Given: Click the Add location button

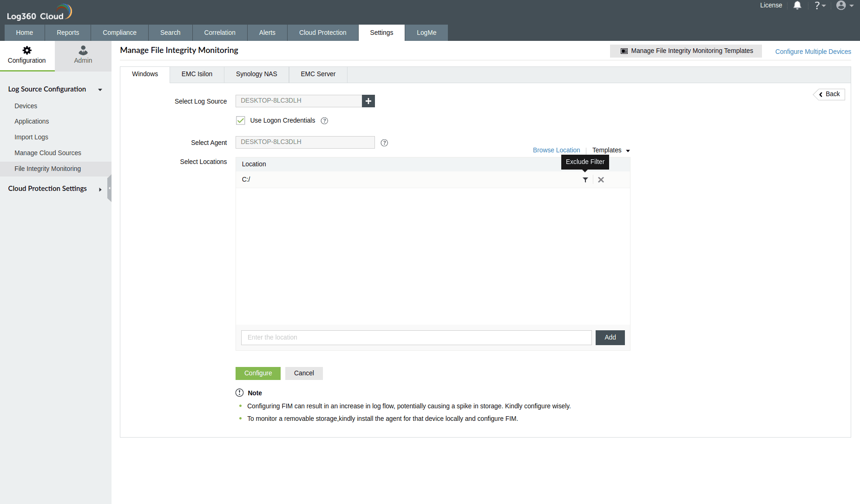Looking at the screenshot, I should 610,338.
